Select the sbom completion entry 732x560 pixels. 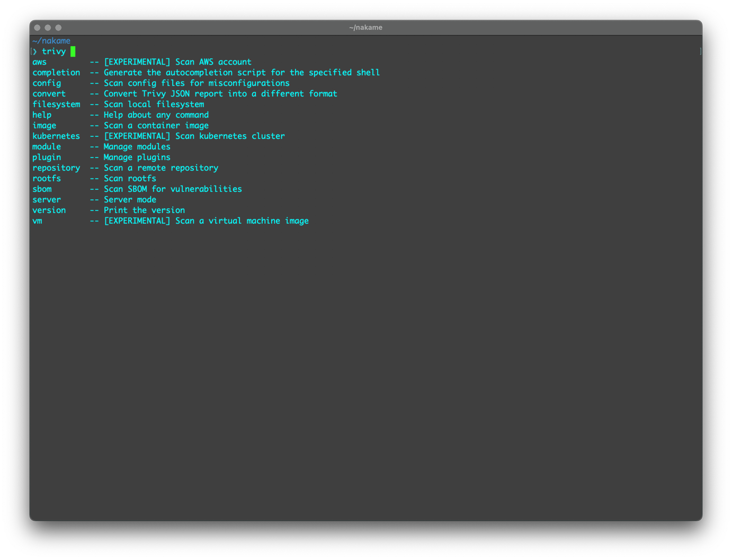(x=42, y=189)
